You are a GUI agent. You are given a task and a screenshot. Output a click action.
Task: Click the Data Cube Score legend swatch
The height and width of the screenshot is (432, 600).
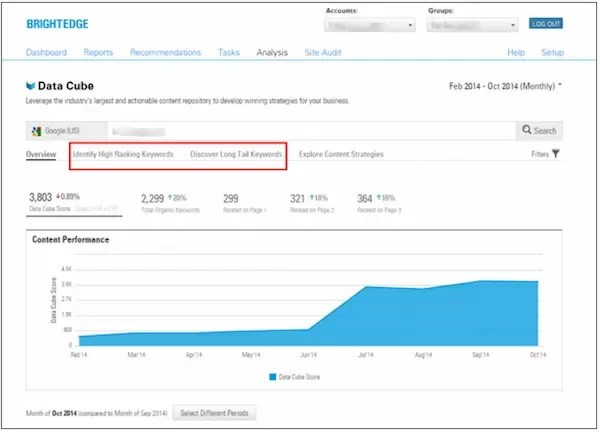[272, 377]
